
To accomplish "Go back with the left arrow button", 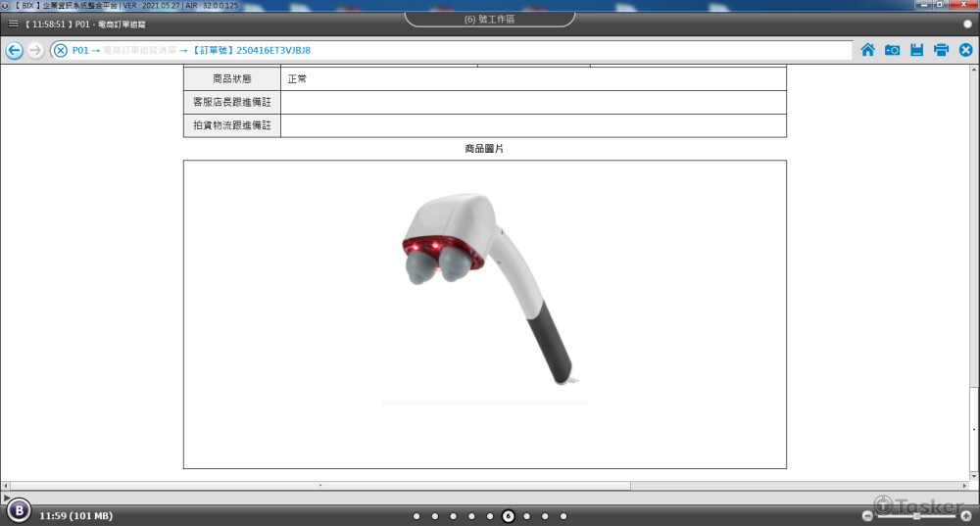I will click(14, 51).
